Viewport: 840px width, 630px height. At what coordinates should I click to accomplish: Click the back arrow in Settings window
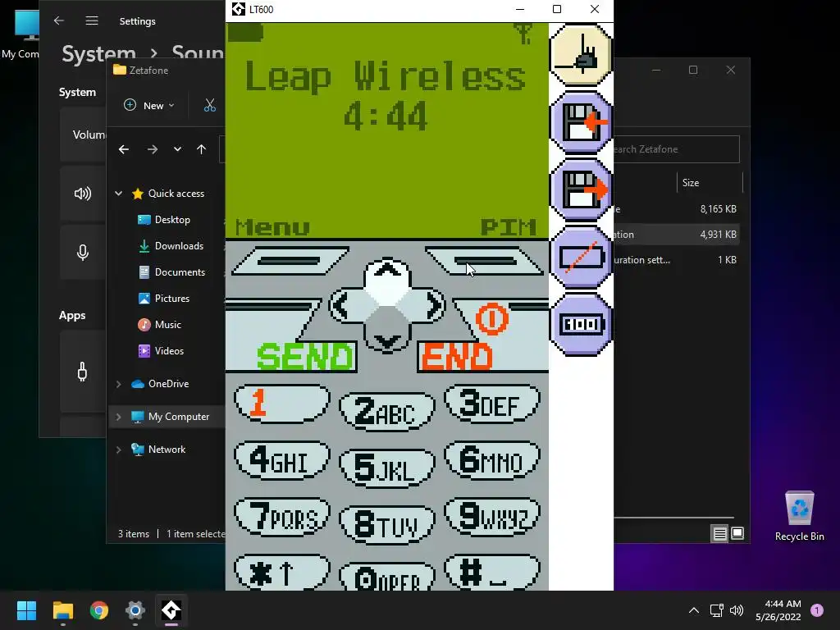(x=59, y=21)
